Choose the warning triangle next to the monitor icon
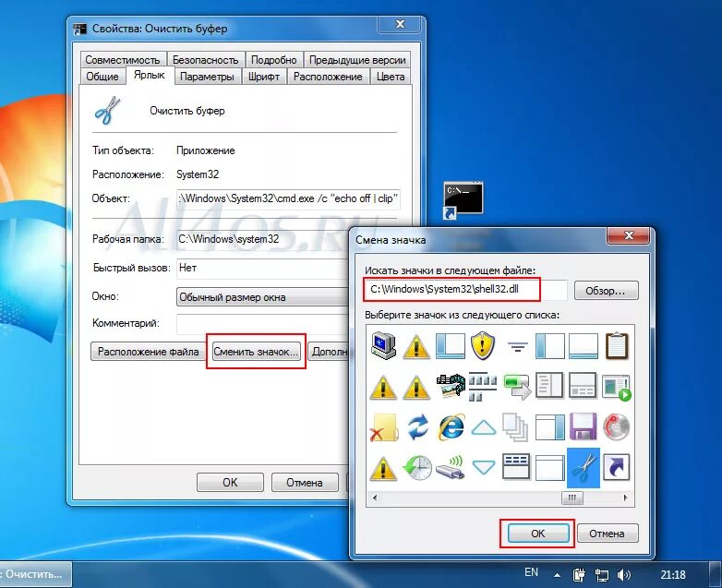722x588 pixels. tap(416, 346)
